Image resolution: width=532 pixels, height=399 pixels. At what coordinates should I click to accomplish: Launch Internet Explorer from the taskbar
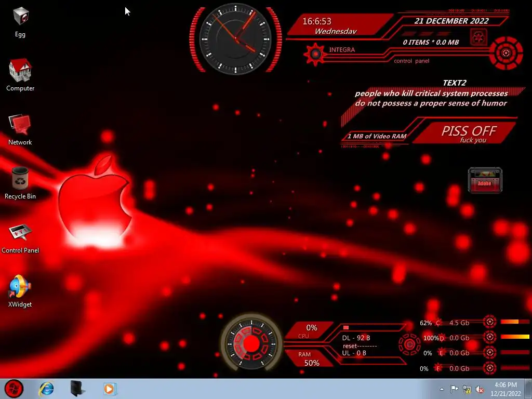pos(46,389)
